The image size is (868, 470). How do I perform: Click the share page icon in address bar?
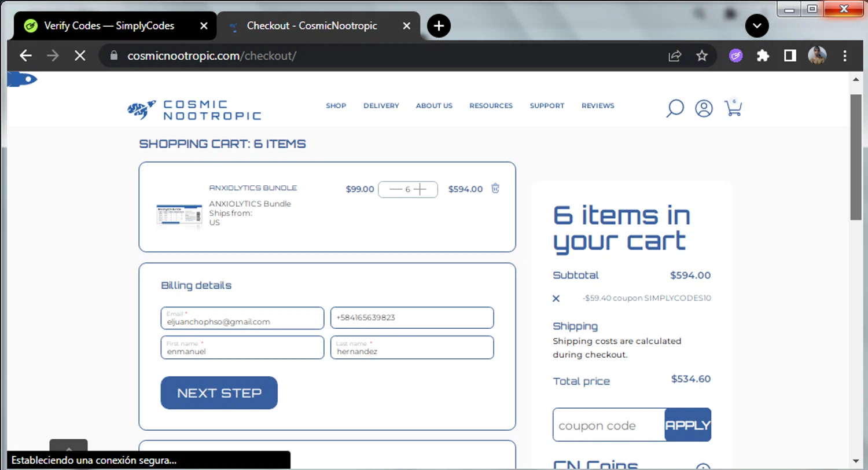pyautogui.click(x=675, y=56)
